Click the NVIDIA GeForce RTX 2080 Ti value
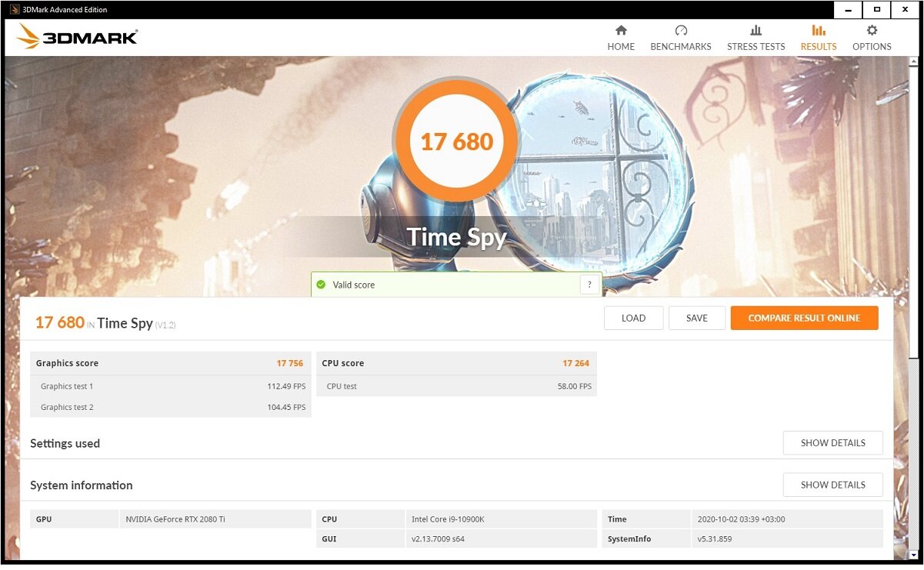The height and width of the screenshot is (570, 924). click(175, 519)
